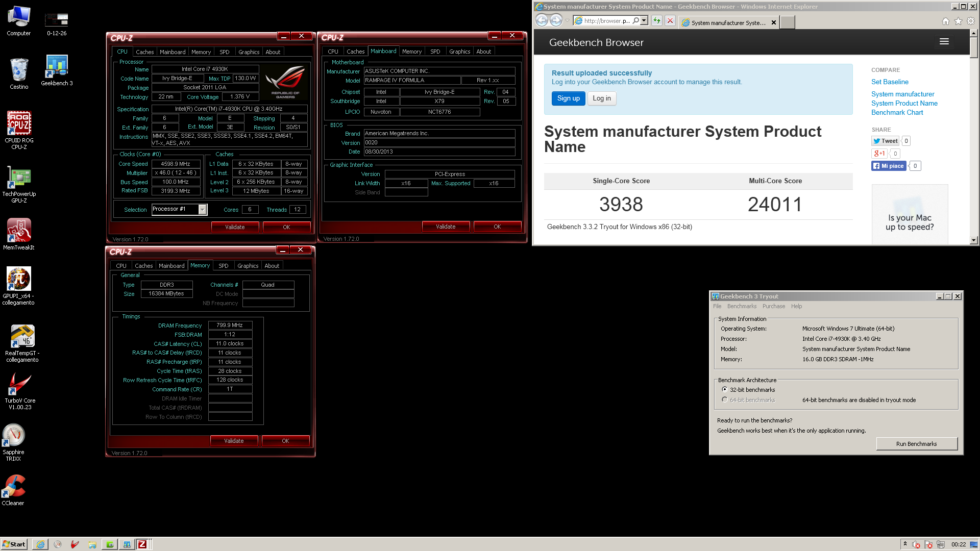This screenshot has width=980, height=551.
Task: Expand the Processor #1 selection dropdown
Action: tap(203, 209)
